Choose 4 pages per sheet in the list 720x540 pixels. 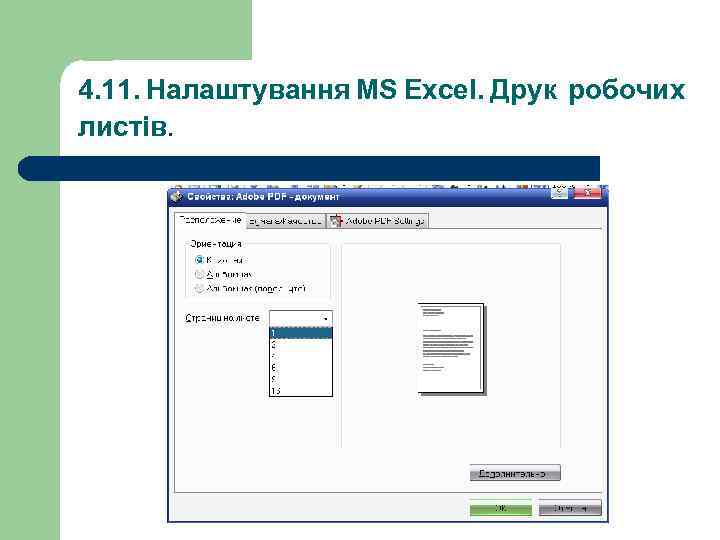pos(301,356)
